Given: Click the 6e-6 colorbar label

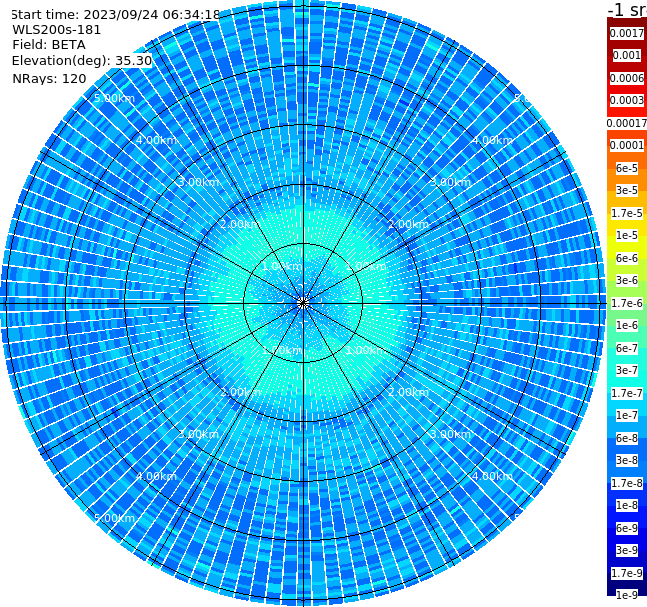Looking at the screenshot, I should click(x=627, y=258).
